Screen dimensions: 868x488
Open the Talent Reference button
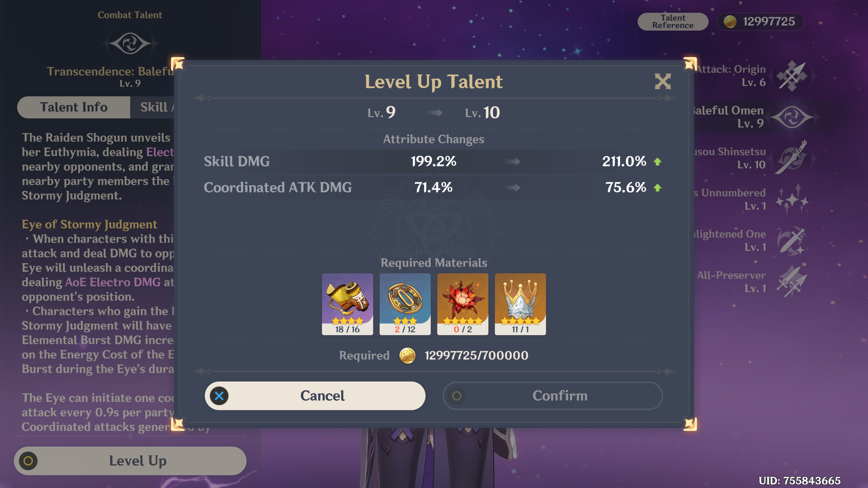click(672, 21)
